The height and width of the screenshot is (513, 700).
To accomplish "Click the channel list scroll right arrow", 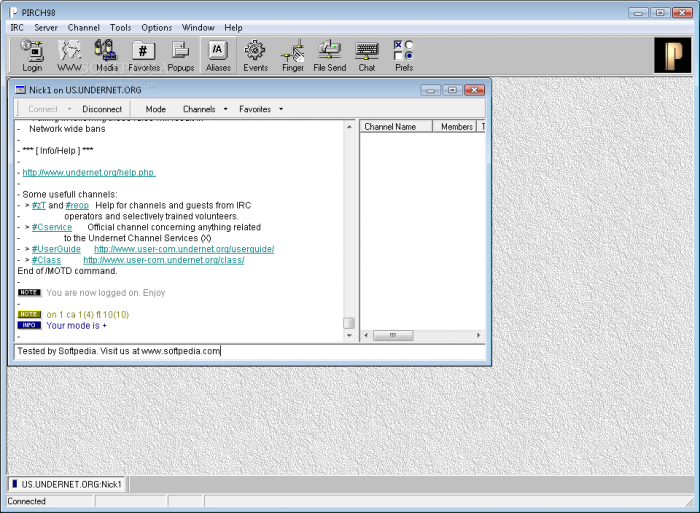I will pos(479,335).
